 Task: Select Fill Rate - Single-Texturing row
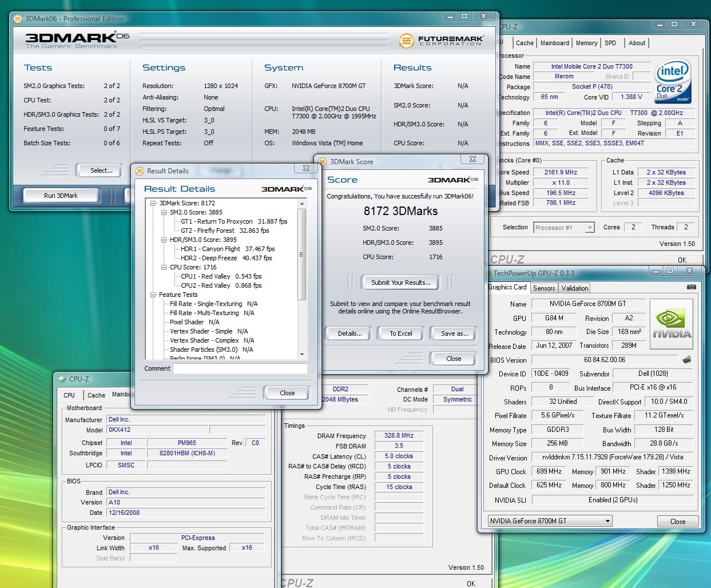(213, 304)
